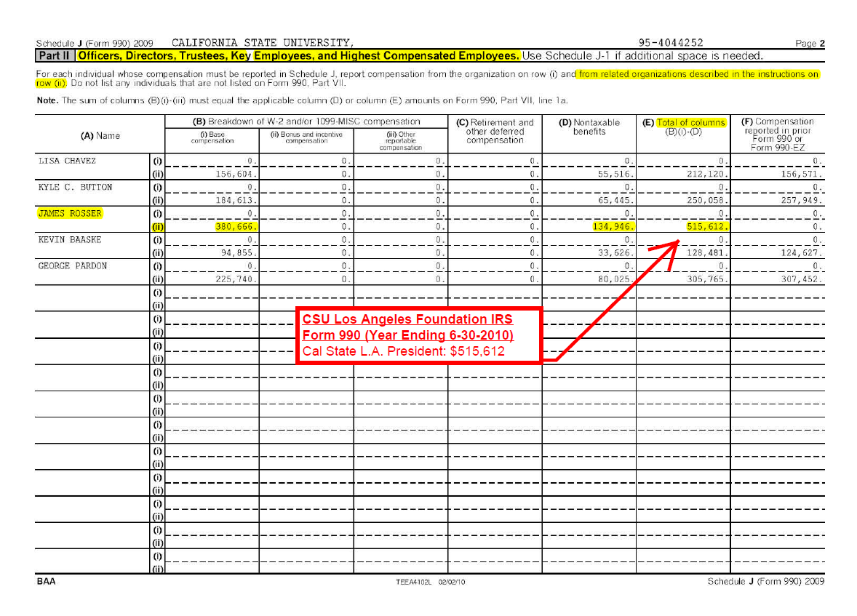Select the highlighted 515,612 total in table
Screen dimensions: 857x616
707,226
